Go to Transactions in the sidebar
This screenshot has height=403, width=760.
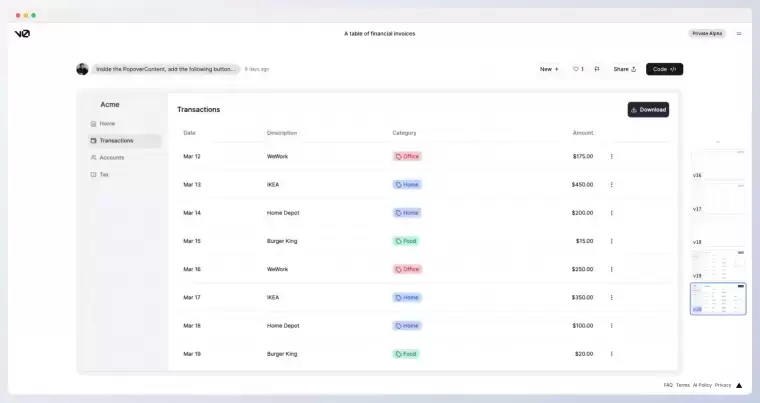(116, 141)
